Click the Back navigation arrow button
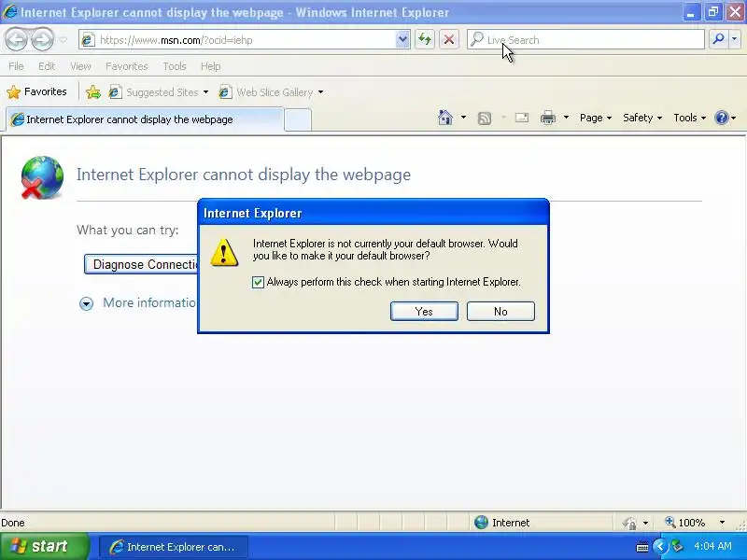The image size is (747, 560). (17, 39)
